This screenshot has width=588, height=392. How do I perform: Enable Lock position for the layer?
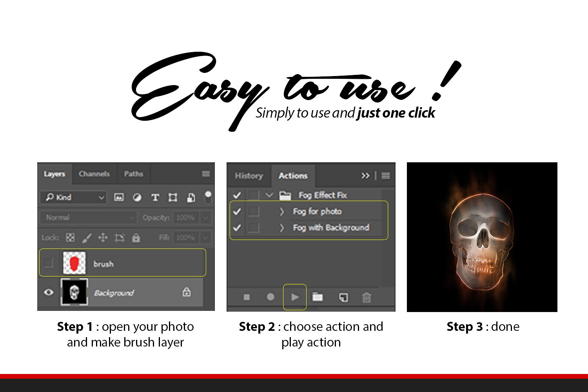(x=102, y=238)
